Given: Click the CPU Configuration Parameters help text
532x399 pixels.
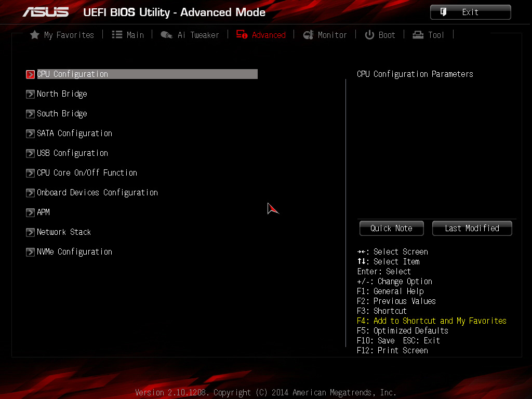Looking at the screenshot, I should tap(415, 74).
